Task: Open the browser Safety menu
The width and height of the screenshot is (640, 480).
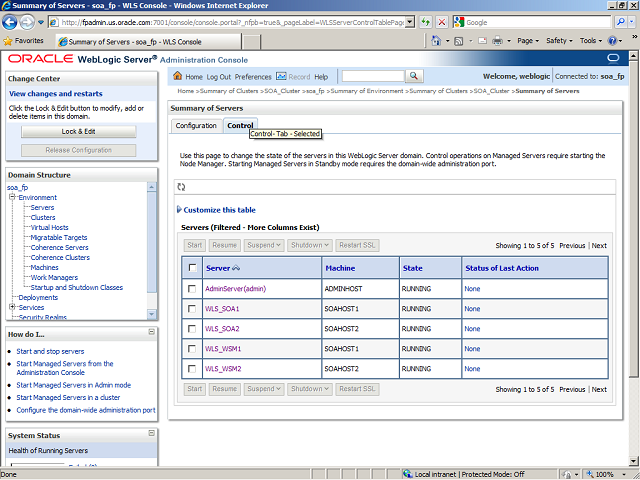Action: [559, 41]
